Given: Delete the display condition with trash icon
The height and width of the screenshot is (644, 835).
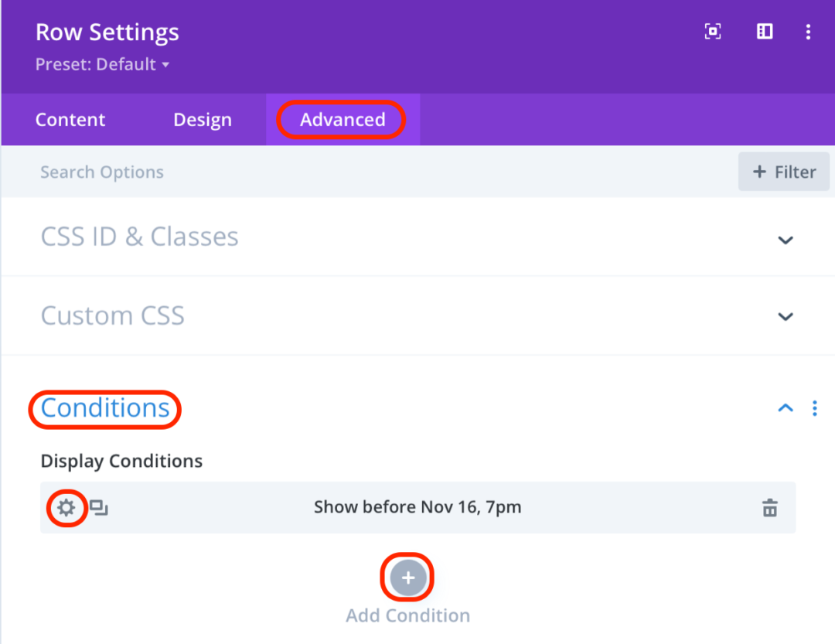Looking at the screenshot, I should pyautogui.click(x=769, y=508).
